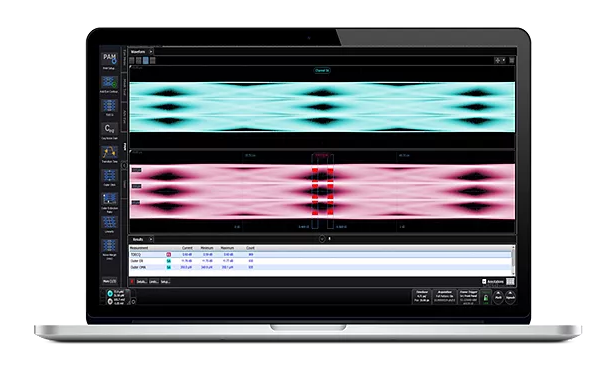Click the top eye level label on pink waveform
Screen dimensions: 590x387
[136, 170]
